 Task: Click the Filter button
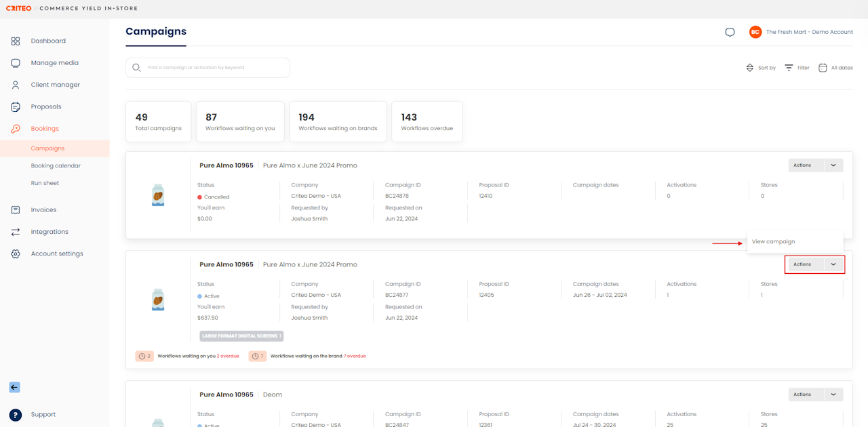pyautogui.click(x=797, y=68)
